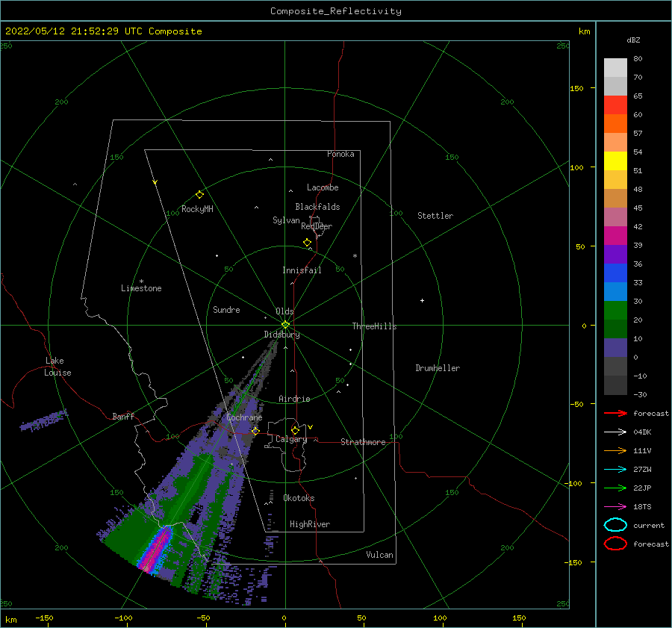This screenshot has height=628, width=672.
Task: Click the yellow diamond marker near RockyMH
Action: [x=199, y=195]
